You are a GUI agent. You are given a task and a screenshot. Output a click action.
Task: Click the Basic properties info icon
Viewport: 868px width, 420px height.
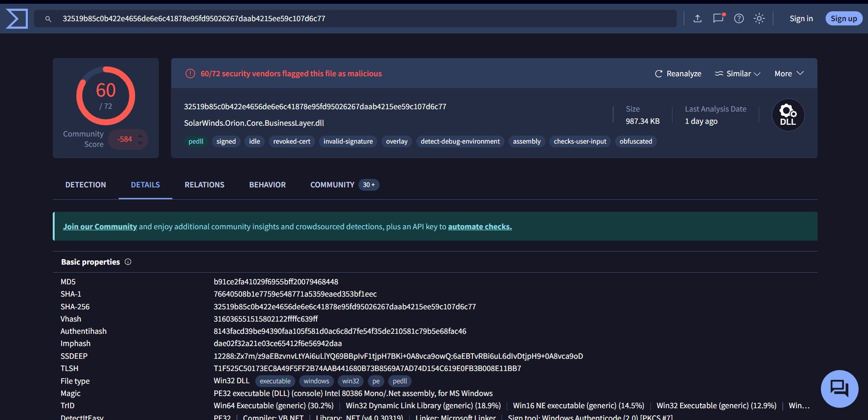click(128, 262)
